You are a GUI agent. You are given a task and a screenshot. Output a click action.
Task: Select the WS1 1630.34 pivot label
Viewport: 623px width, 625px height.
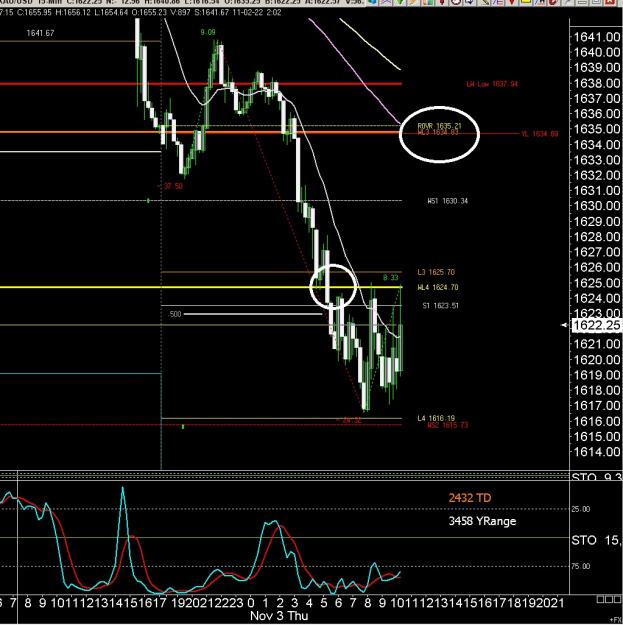pyautogui.click(x=448, y=201)
